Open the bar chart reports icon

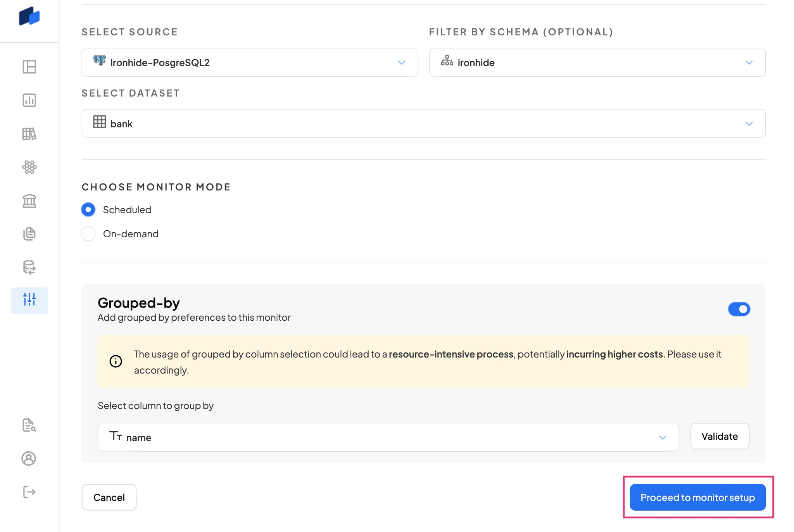[29, 100]
